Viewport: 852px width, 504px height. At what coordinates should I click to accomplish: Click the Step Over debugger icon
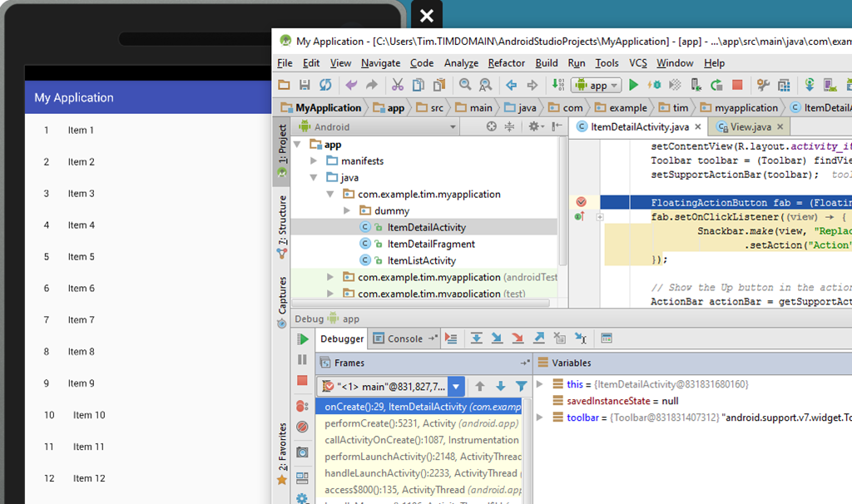coord(477,338)
